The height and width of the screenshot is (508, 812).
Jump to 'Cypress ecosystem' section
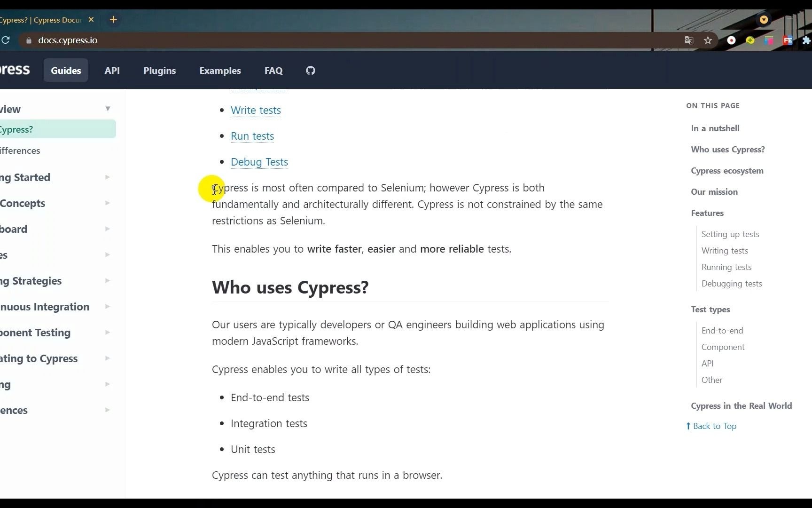727,171
